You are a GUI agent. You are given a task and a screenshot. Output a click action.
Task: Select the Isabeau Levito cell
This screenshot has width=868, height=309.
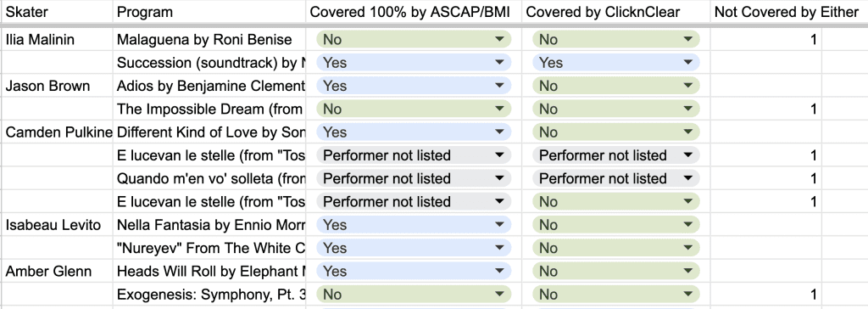pyautogui.click(x=57, y=225)
